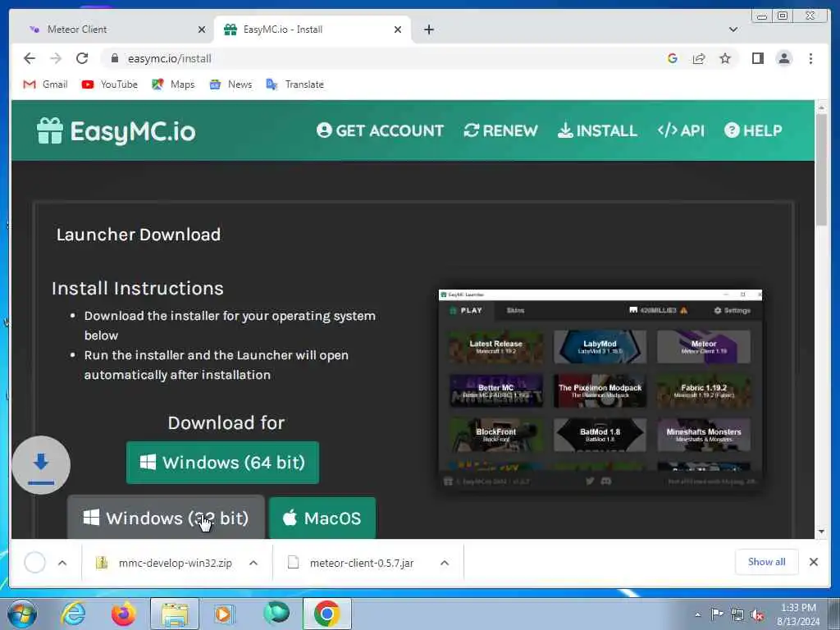Show hidden system tray icons
This screenshot has height=630, width=840.
point(697,614)
